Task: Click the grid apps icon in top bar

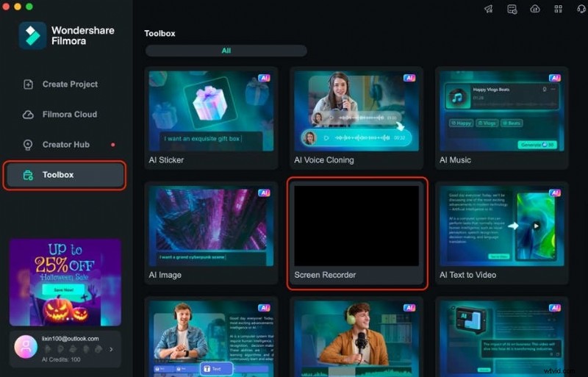Action: [557, 9]
